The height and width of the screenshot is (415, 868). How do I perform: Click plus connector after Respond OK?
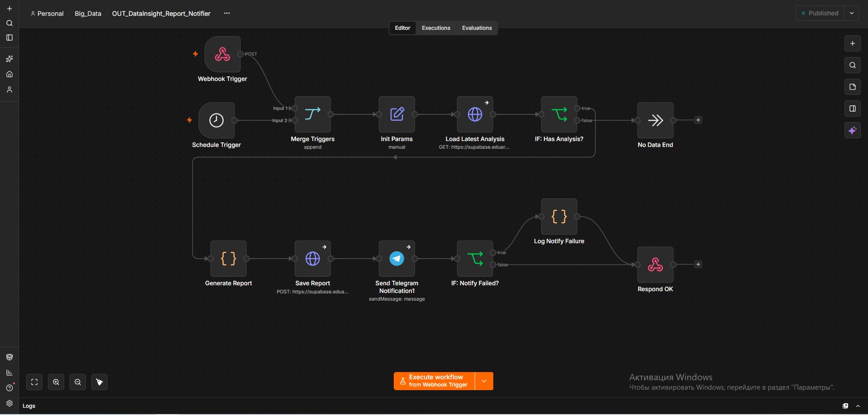[x=698, y=264]
